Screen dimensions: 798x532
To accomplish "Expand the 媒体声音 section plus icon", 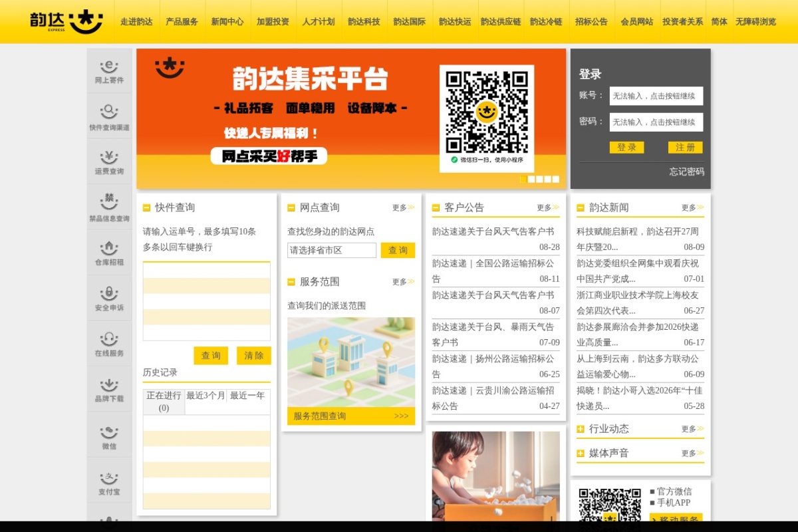I will point(580,454).
